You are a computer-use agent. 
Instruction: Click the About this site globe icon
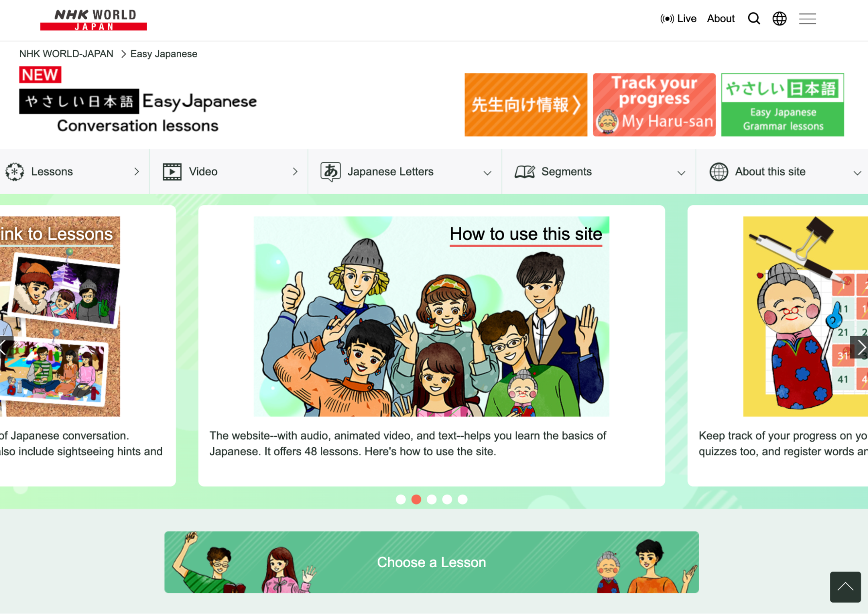click(x=719, y=172)
